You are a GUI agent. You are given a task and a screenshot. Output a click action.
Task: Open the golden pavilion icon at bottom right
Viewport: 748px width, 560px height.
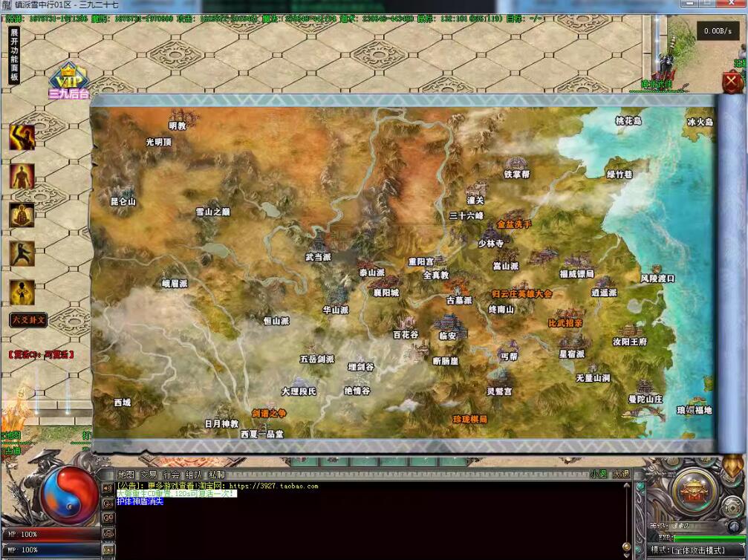pos(693,489)
